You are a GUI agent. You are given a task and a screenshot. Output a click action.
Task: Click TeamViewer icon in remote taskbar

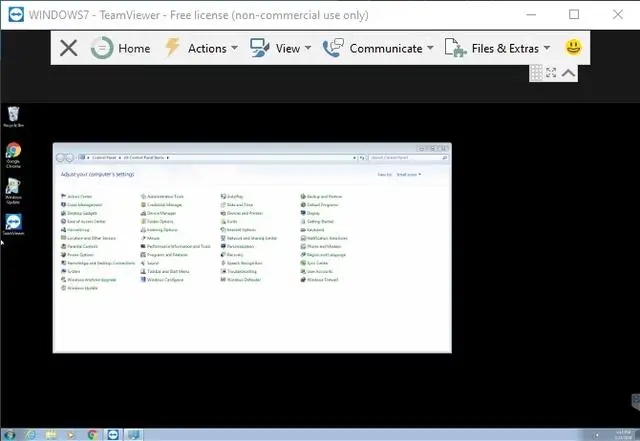tap(113, 435)
